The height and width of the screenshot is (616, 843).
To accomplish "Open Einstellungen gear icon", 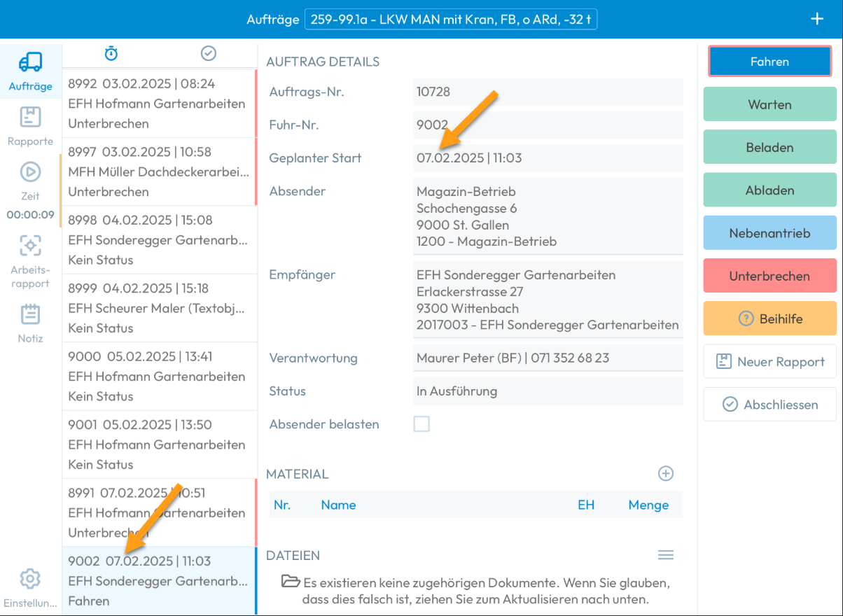I will pos(30,579).
